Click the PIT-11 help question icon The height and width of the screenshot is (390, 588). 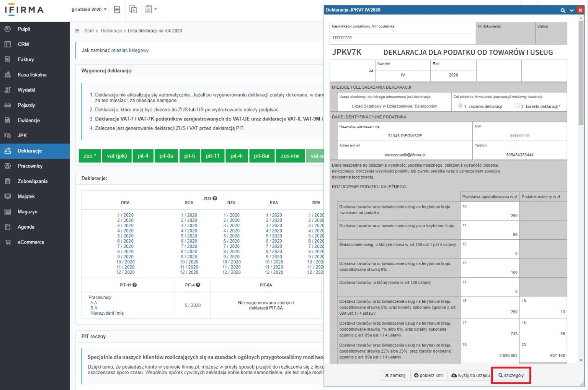(x=135, y=285)
